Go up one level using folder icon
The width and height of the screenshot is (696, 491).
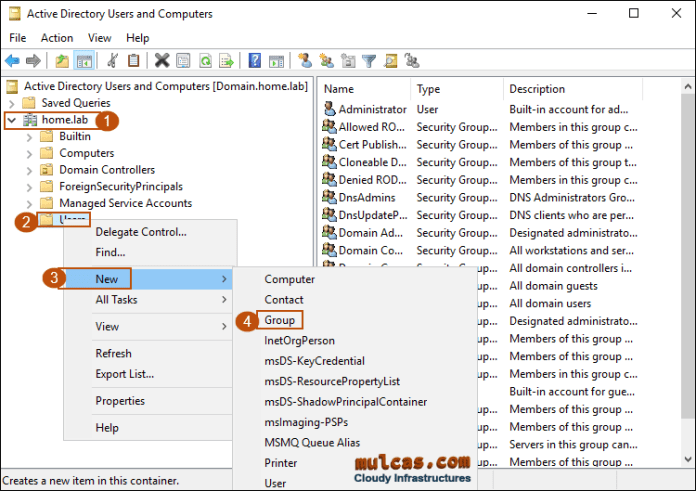pyautogui.click(x=62, y=60)
